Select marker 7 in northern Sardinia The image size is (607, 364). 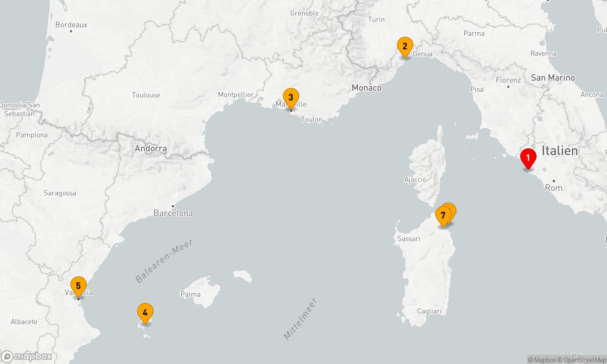click(x=443, y=215)
